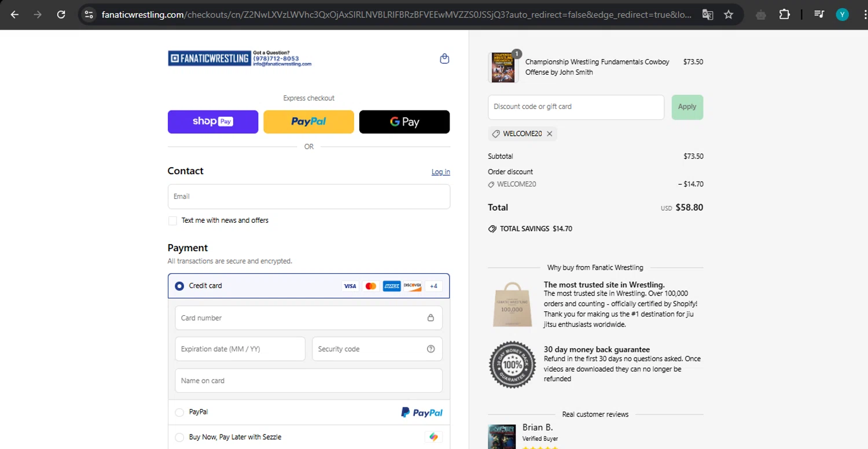Select Buy Now, Pay Later with Sezzle
This screenshot has width=868, height=449.
pyautogui.click(x=179, y=437)
